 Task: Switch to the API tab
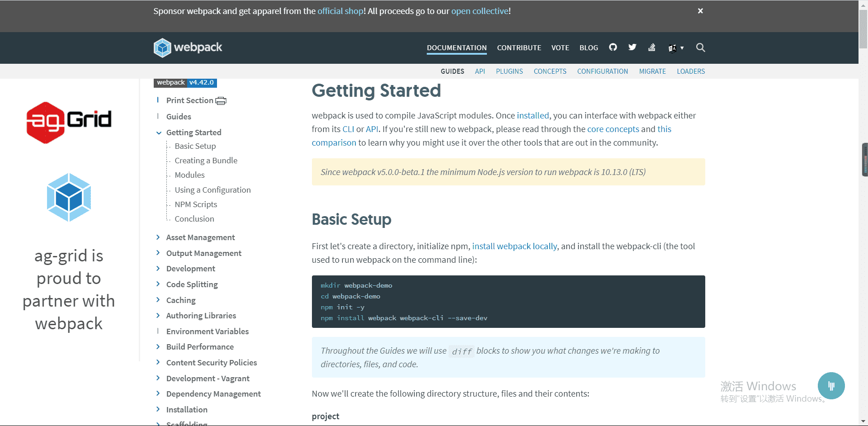pyautogui.click(x=480, y=71)
